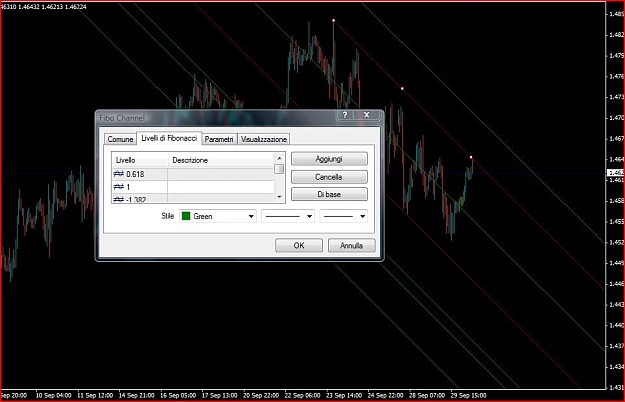Viewport: 625px width, 402px height.
Task: Confirm with the OK button
Action: pyautogui.click(x=299, y=245)
